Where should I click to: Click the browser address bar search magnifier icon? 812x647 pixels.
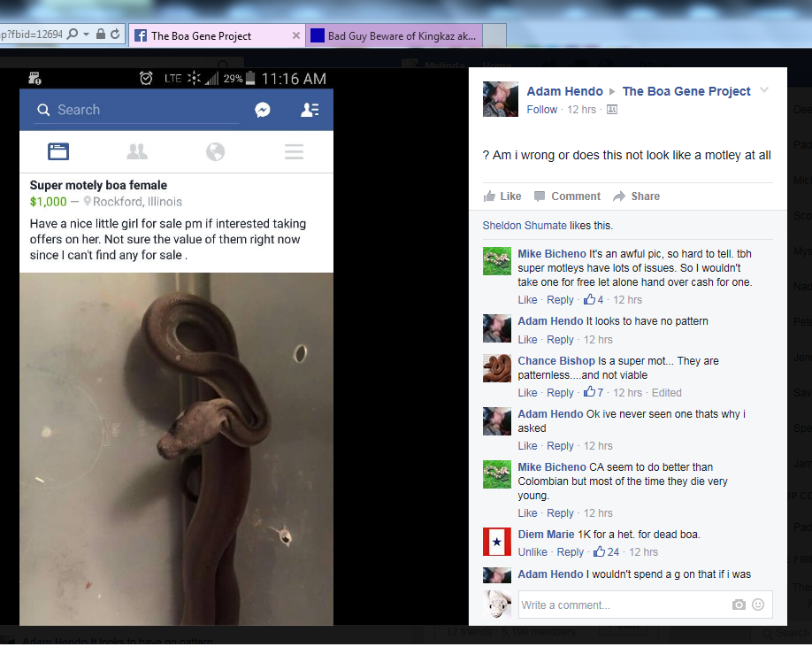pos(73,35)
